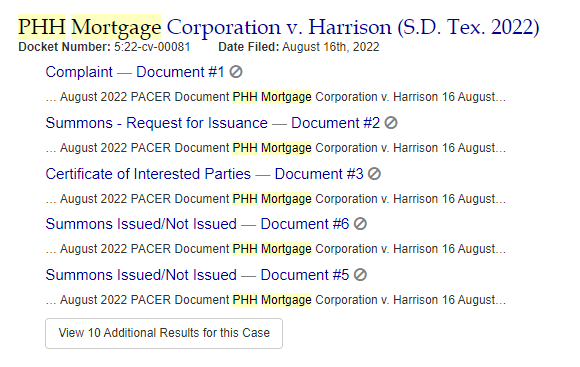Viewport: 580px width, 367px height.
Task: Click the unavailable icon beside Document #3
Action: coord(374,174)
